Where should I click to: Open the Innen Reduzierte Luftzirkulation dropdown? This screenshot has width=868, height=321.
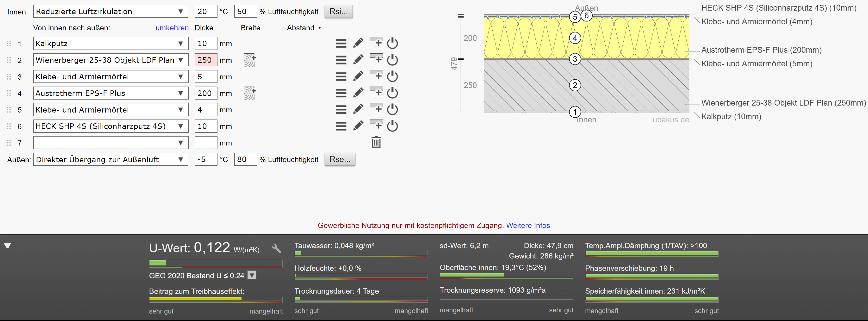110,12
